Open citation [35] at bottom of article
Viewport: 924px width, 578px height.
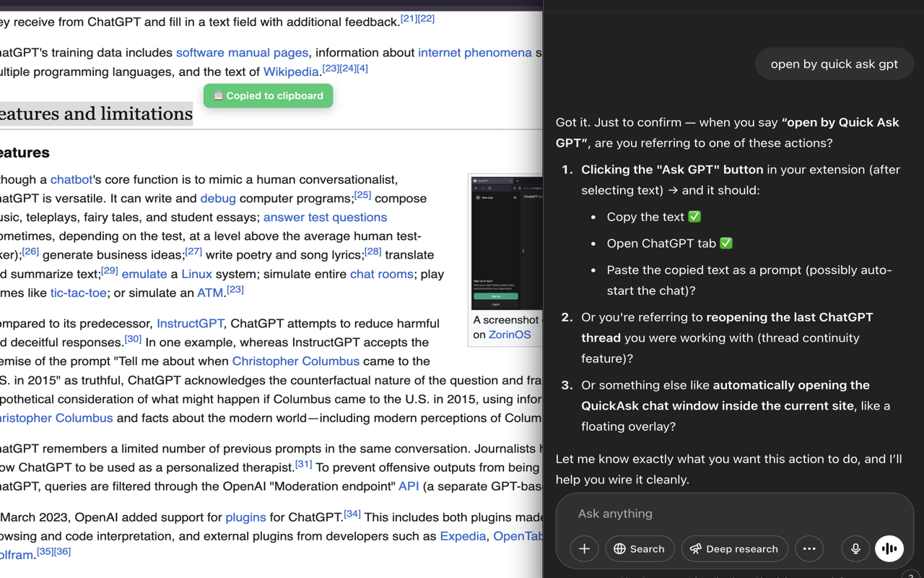click(45, 551)
